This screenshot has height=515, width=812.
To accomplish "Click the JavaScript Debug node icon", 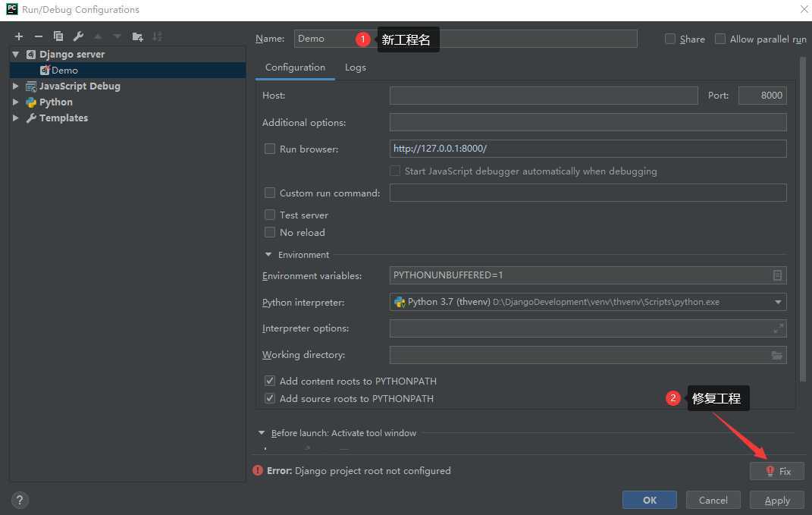I will click(31, 86).
